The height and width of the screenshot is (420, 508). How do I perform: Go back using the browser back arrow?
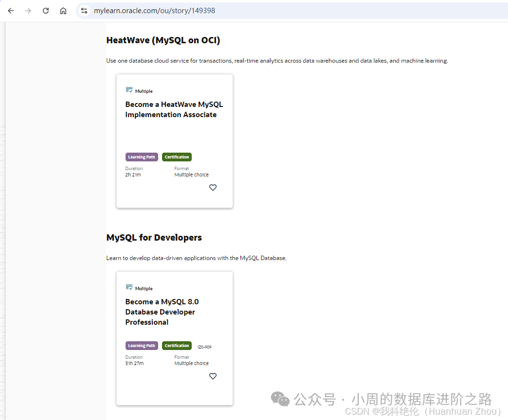tap(11, 11)
